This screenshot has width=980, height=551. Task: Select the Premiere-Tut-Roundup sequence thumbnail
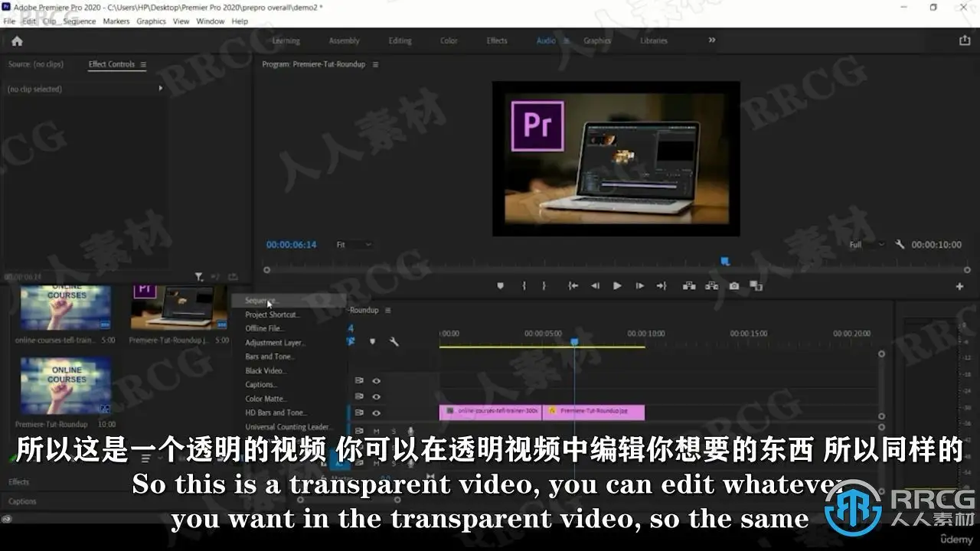(x=64, y=386)
